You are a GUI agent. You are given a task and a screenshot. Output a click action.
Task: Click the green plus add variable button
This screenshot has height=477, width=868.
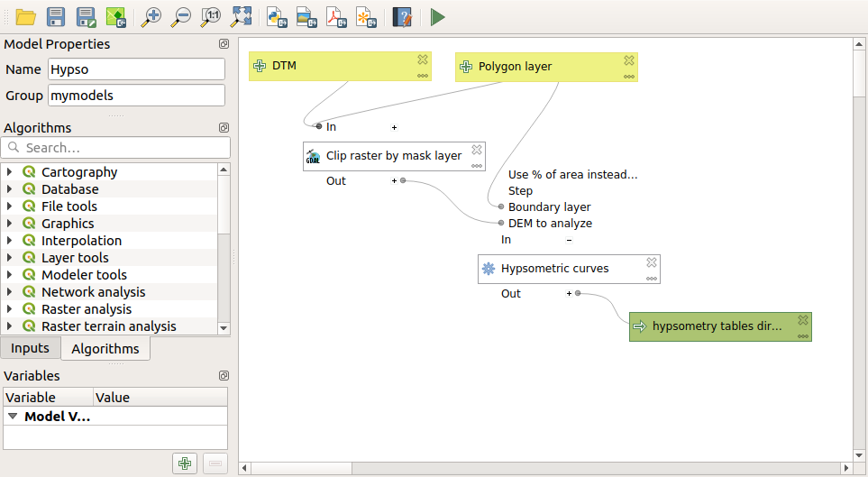(185, 463)
